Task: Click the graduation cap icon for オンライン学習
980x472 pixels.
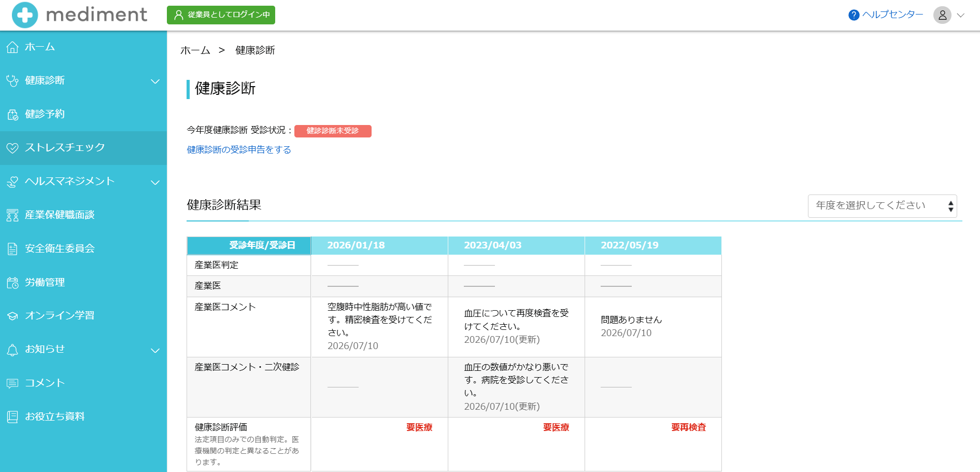Action: [12, 316]
